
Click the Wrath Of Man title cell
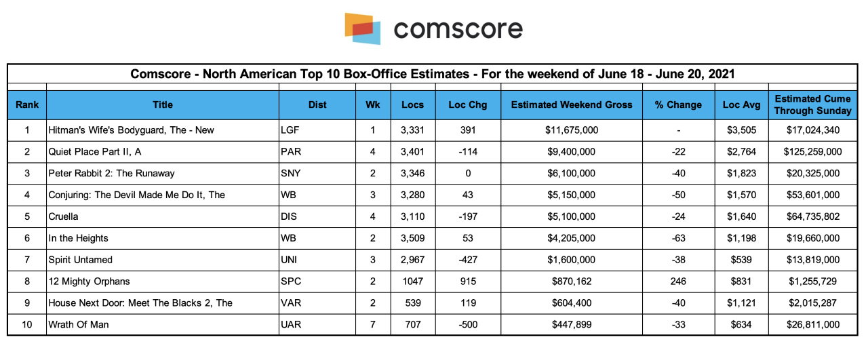(x=163, y=324)
